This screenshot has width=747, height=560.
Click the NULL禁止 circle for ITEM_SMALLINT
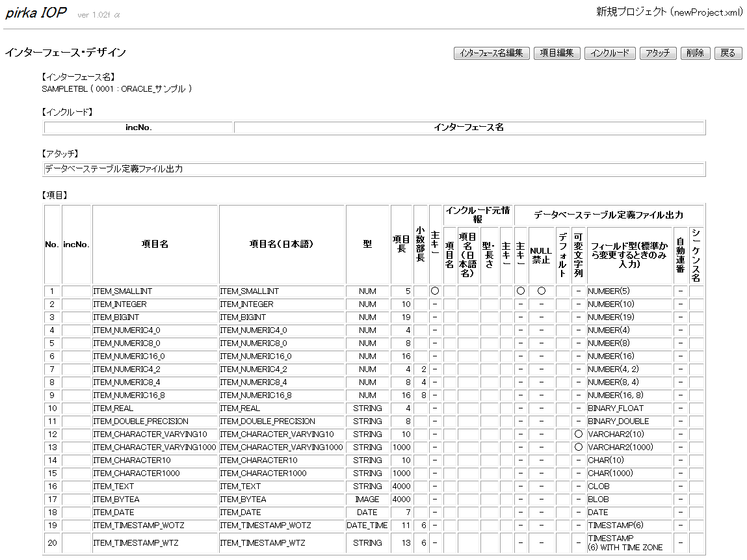541,291
